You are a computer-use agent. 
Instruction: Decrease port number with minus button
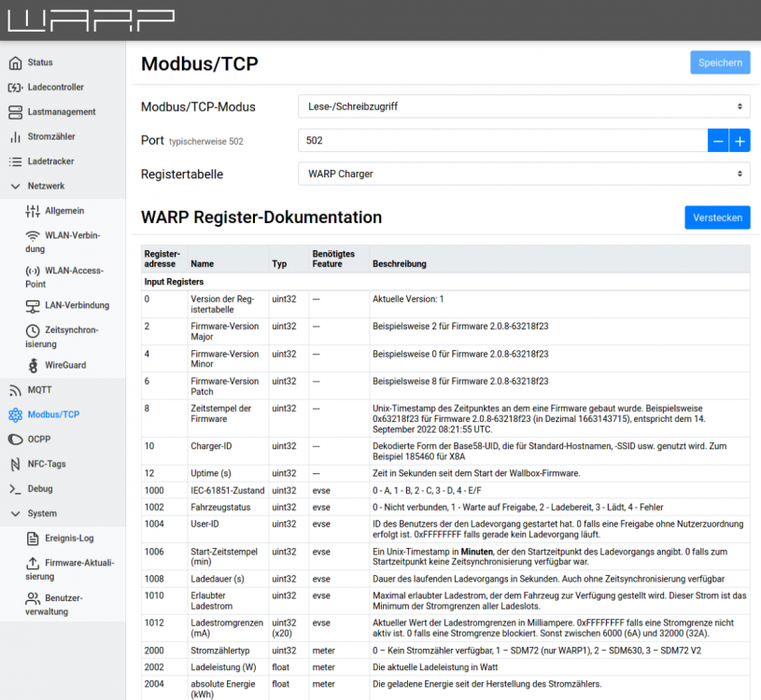[x=718, y=141]
